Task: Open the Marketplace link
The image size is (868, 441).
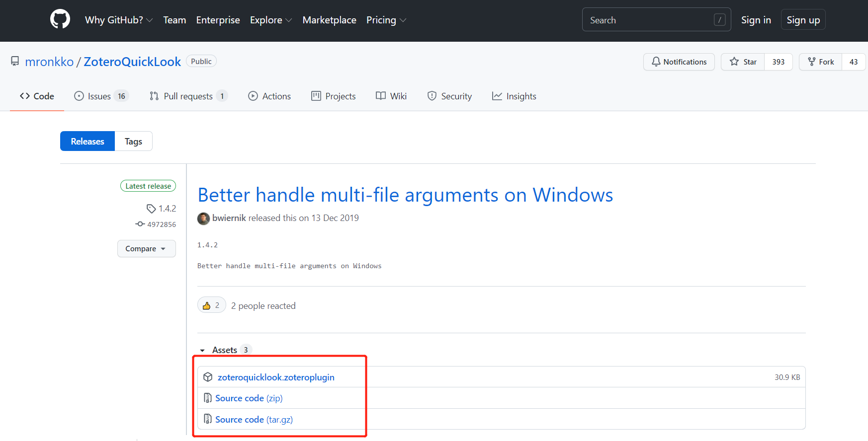Action: tap(329, 20)
